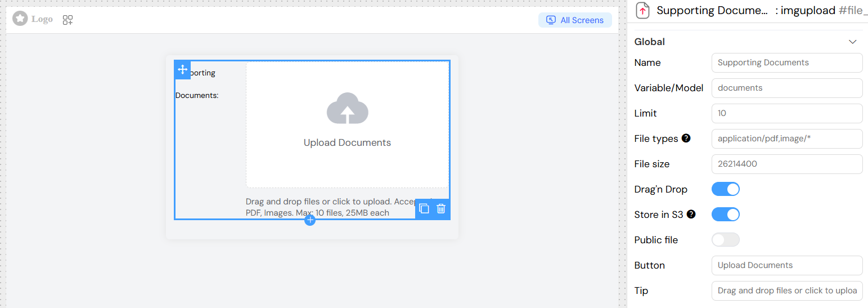Click the File size input field
This screenshot has width=868, height=308.
[787, 164]
